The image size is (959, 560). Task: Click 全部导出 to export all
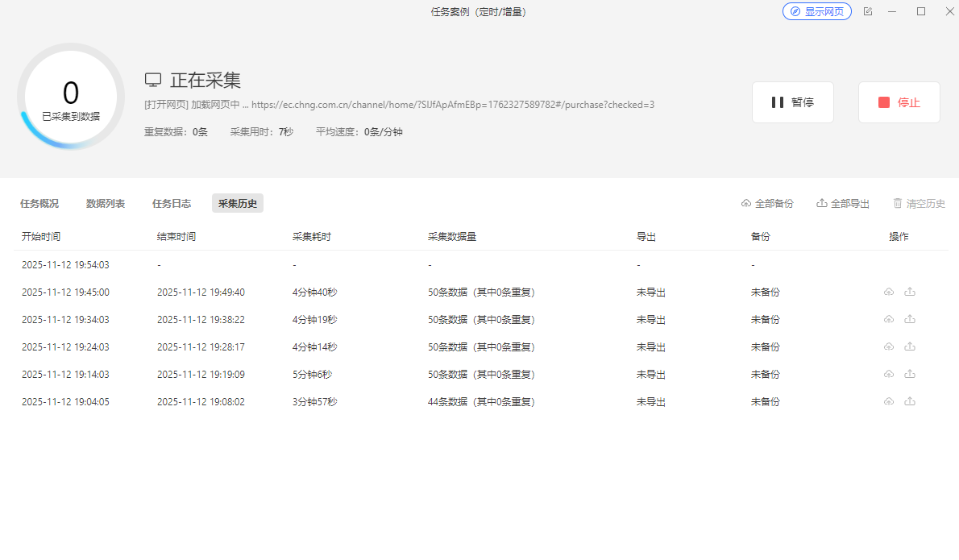point(843,204)
